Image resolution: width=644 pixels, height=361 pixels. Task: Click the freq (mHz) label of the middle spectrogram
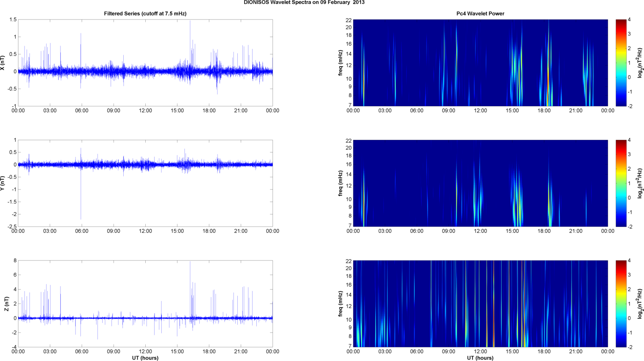tap(340, 183)
